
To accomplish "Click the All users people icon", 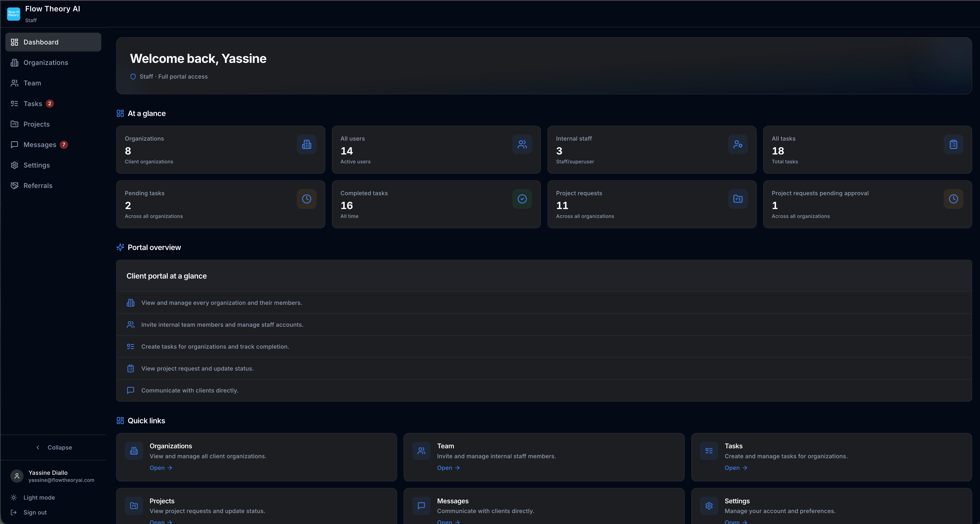I will click(x=522, y=144).
